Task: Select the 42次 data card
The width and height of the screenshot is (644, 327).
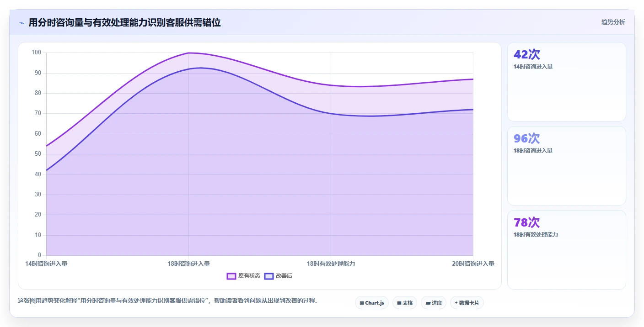Action: pos(567,82)
